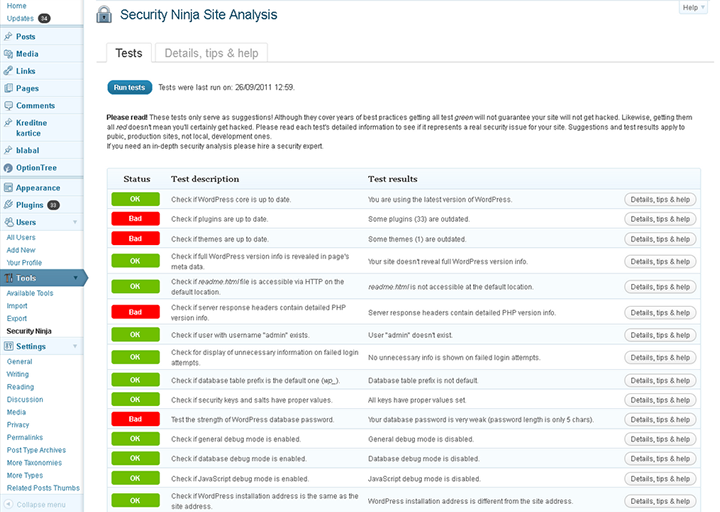Click the Plugins plug icon
Viewport: 720px width, 512px height.
8,205
